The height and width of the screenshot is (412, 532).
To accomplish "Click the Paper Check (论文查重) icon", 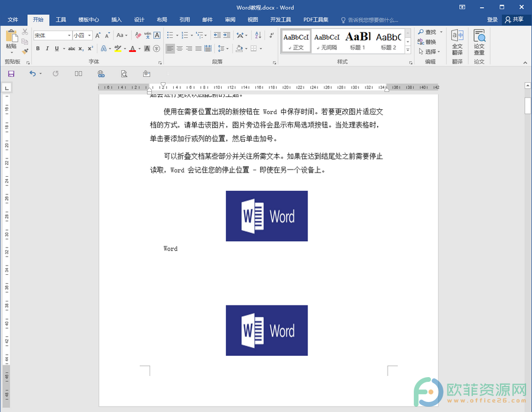I will (479, 42).
